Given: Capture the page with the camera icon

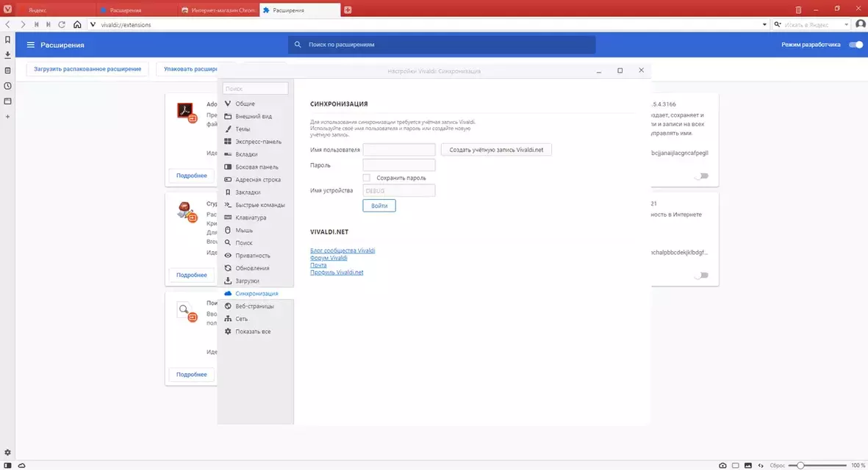Looking at the screenshot, I should (722, 466).
